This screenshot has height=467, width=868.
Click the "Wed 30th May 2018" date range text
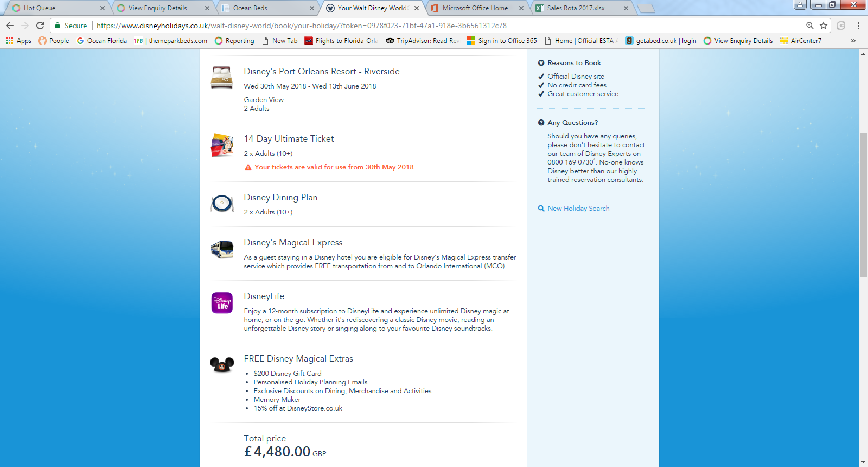[x=310, y=86]
